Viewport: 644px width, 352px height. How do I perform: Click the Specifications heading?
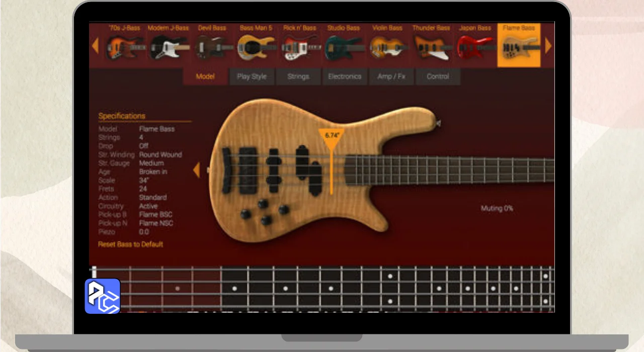tap(122, 116)
